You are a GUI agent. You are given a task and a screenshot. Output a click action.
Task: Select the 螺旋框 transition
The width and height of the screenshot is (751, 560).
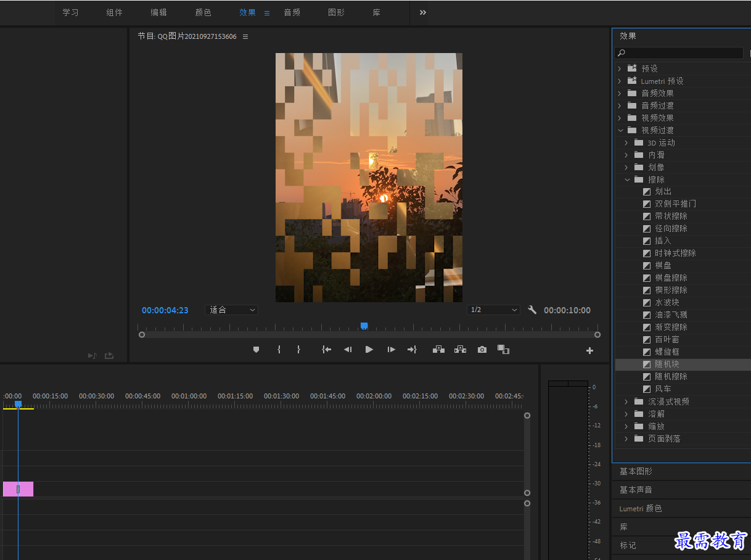click(667, 352)
